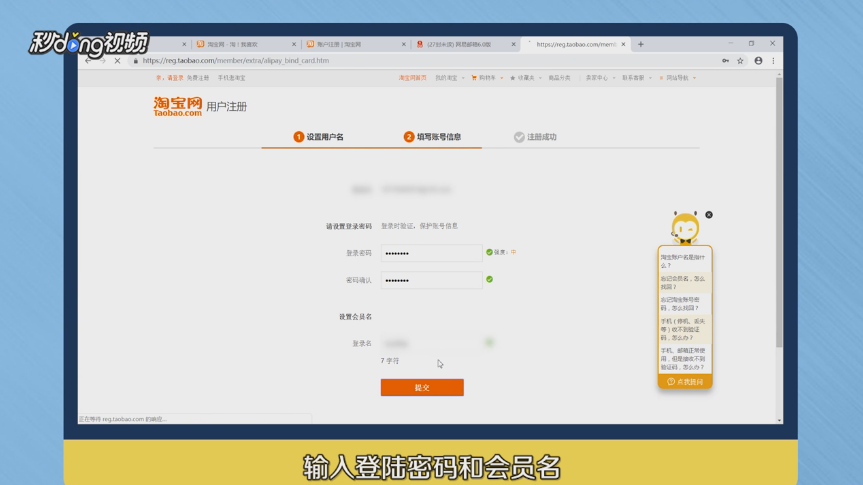This screenshot has width=863, height=485.
Task: Open help item 手机（停机、丢失等）收不到验证码
Action: pyautogui.click(x=685, y=329)
